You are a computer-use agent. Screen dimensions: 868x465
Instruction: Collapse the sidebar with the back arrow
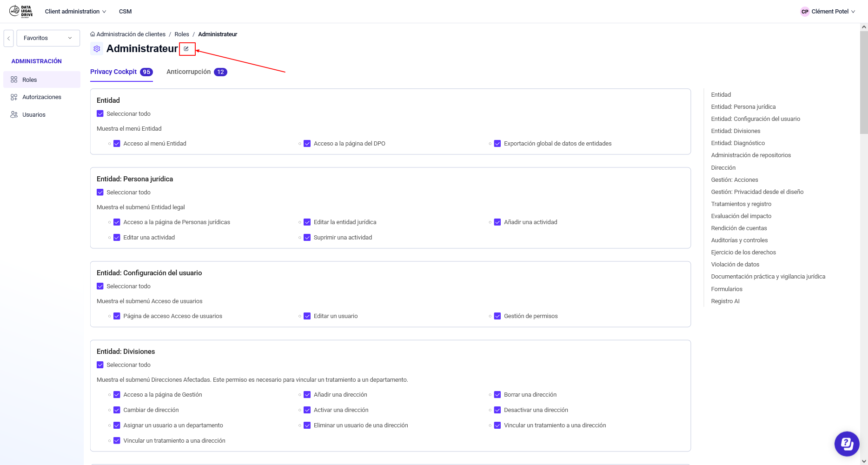[8, 38]
